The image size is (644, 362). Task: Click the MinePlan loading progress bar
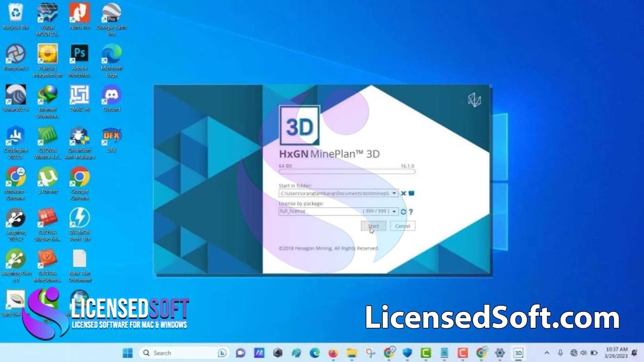coord(347,172)
